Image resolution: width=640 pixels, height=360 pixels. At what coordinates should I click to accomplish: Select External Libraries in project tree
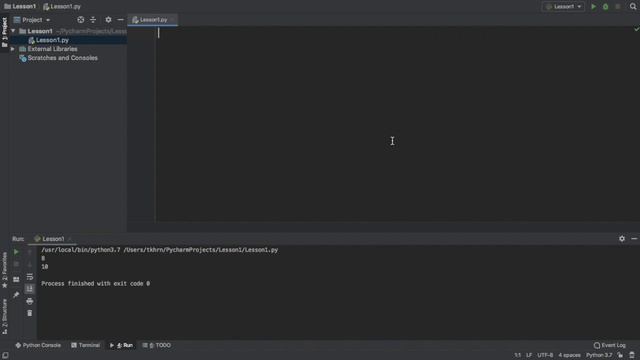point(52,49)
